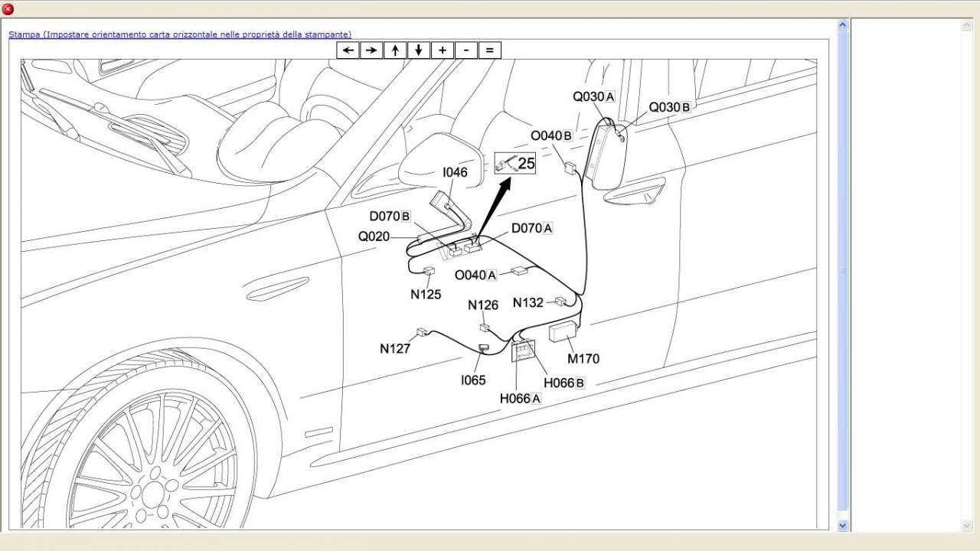
Task: Click scrollbar down arrow of diagram pane
Action: click(843, 526)
